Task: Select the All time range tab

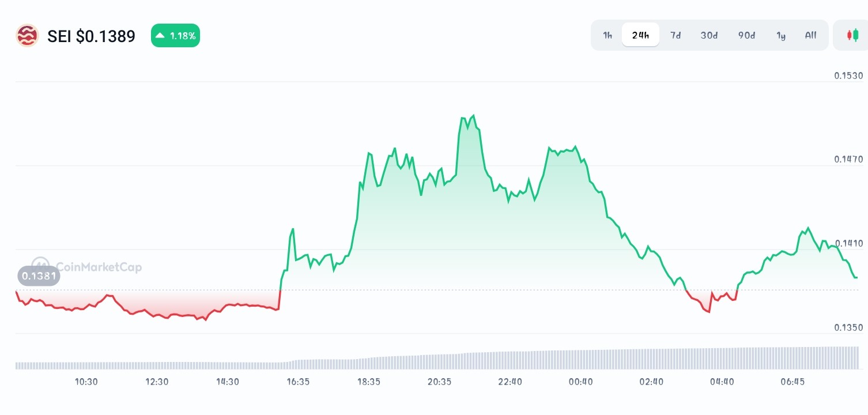Action: 810,35
